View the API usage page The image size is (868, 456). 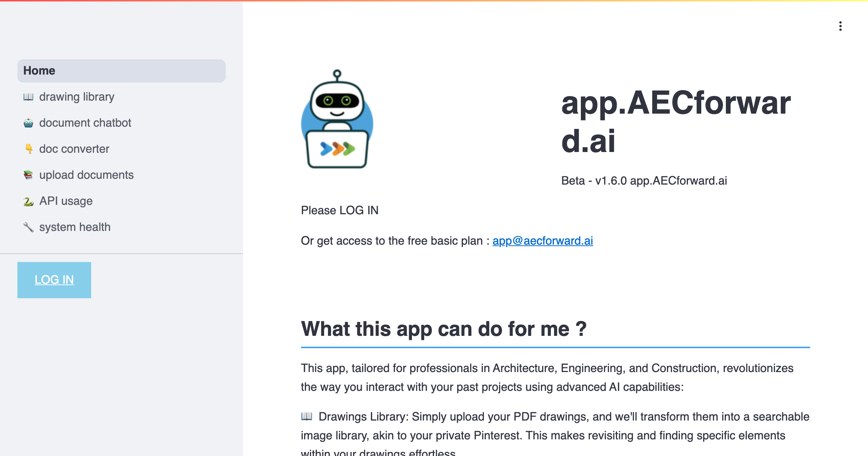(x=122, y=201)
